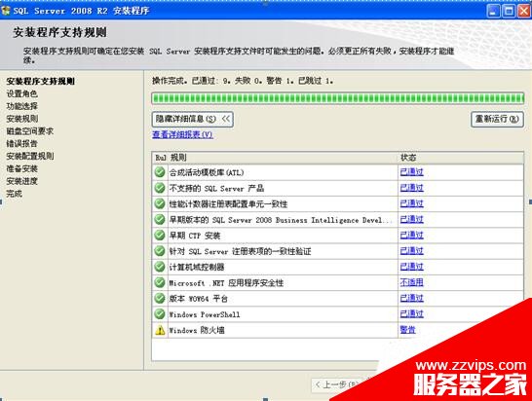The width and height of the screenshot is (532, 401).
Task: Click green check icon for 注册表项的一致性验证 rule
Action: (x=160, y=251)
